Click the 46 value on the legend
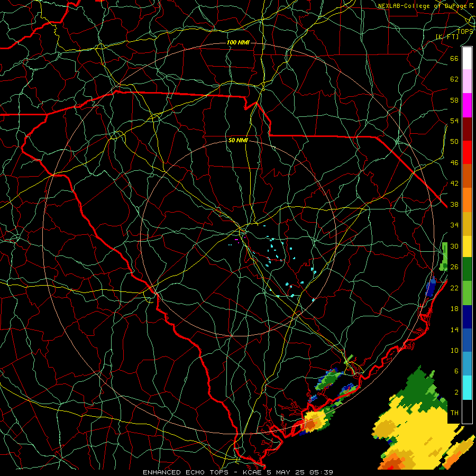The image size is (476, 476). (454, 163)
